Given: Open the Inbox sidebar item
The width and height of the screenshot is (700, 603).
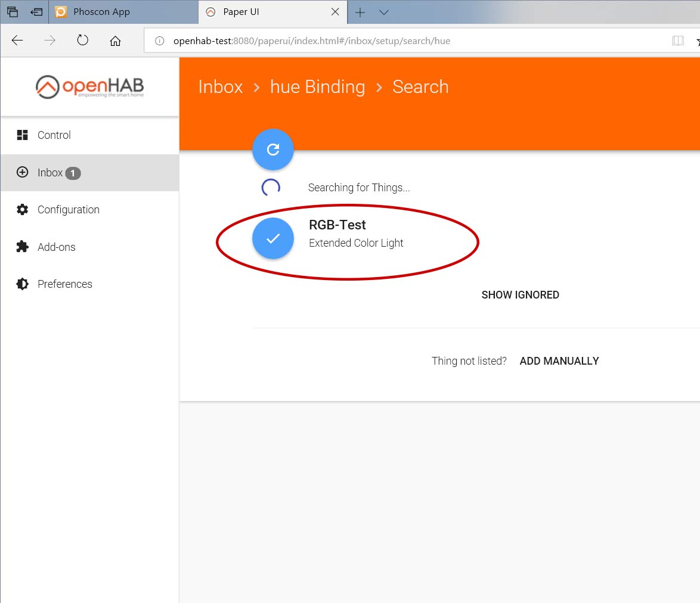Looking at the screenshot, I should click(x=89, y=173).
